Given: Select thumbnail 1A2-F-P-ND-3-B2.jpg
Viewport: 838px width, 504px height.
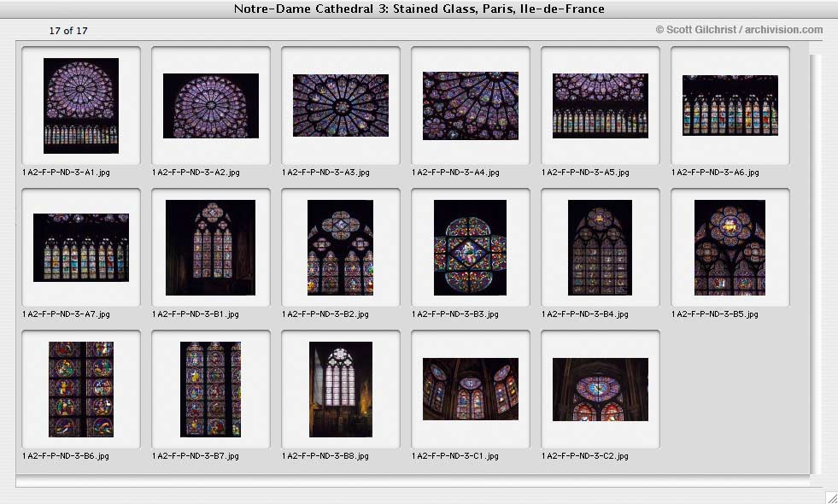Looking at the screenshot, I should pos(341,248).
